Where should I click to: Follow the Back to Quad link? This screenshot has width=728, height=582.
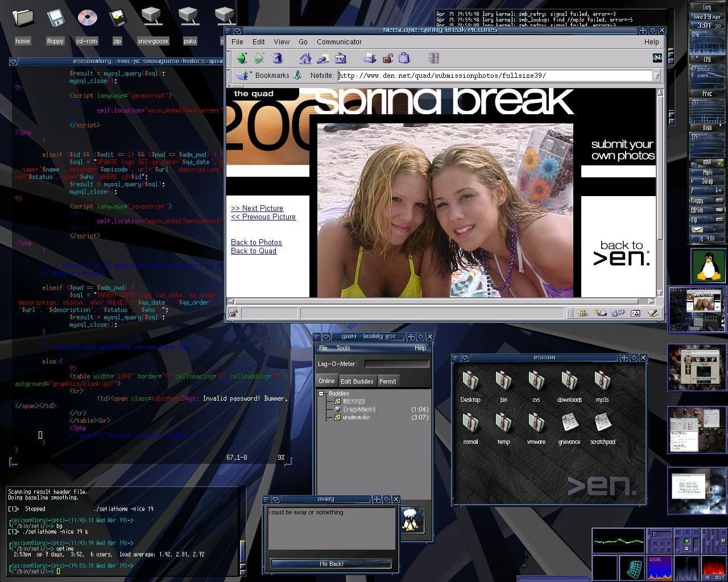click(x=254, y=251)
